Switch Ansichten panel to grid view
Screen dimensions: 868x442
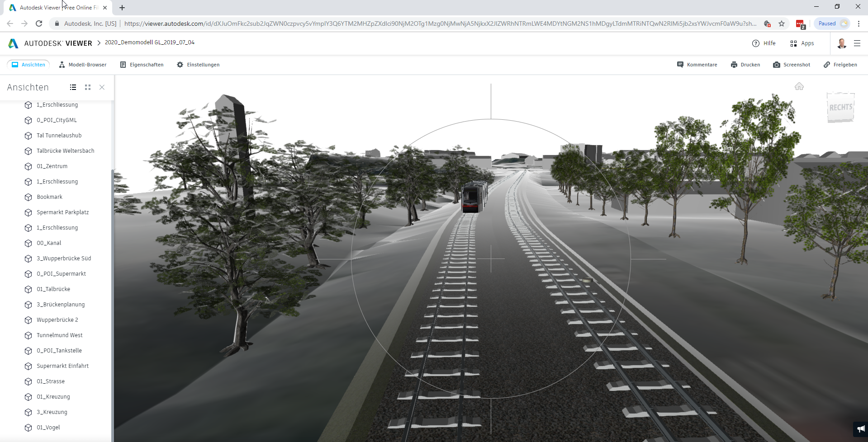[87, 87]
